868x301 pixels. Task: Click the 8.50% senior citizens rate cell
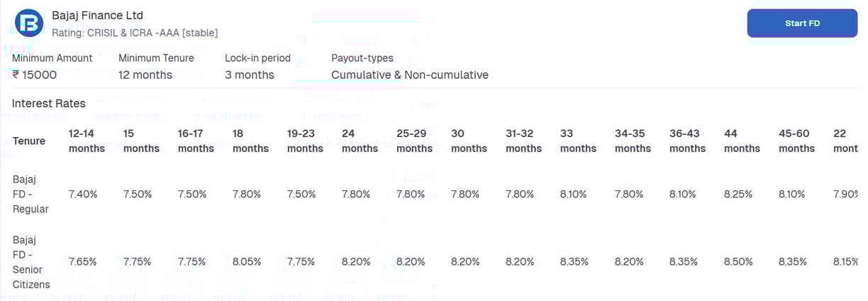click(739, 262)
